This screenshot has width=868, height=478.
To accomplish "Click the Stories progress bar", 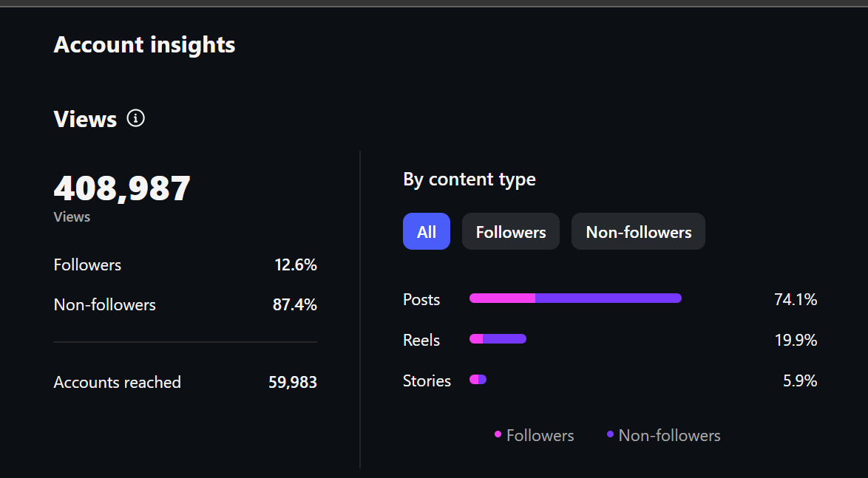I will (478, 380).
